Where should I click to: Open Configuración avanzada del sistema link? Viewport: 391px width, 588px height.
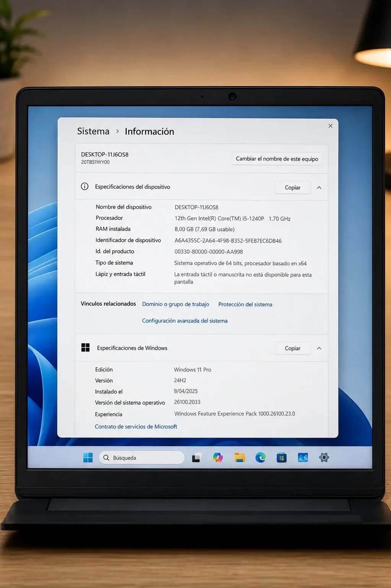pos(185,321)
